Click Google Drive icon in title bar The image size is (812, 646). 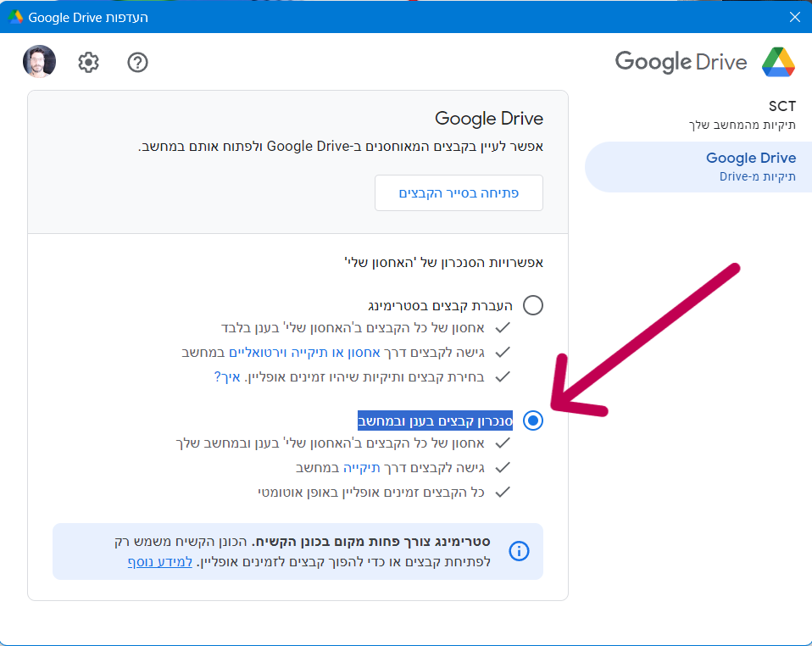15,17
